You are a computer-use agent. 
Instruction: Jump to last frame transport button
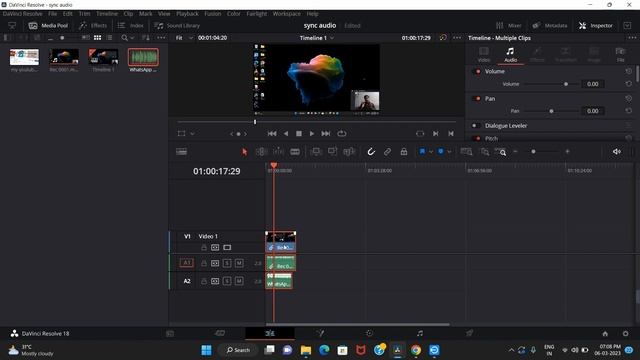pos(326,133)
